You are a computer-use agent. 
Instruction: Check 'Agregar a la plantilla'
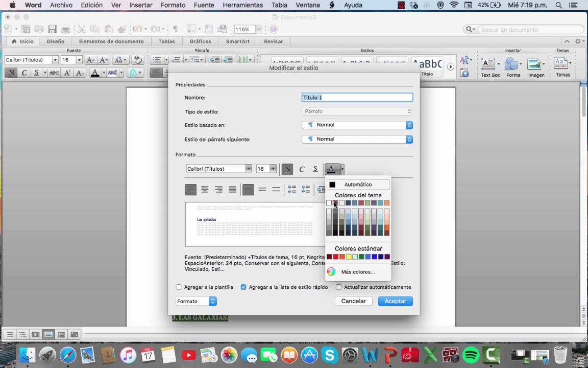point(179,287)
